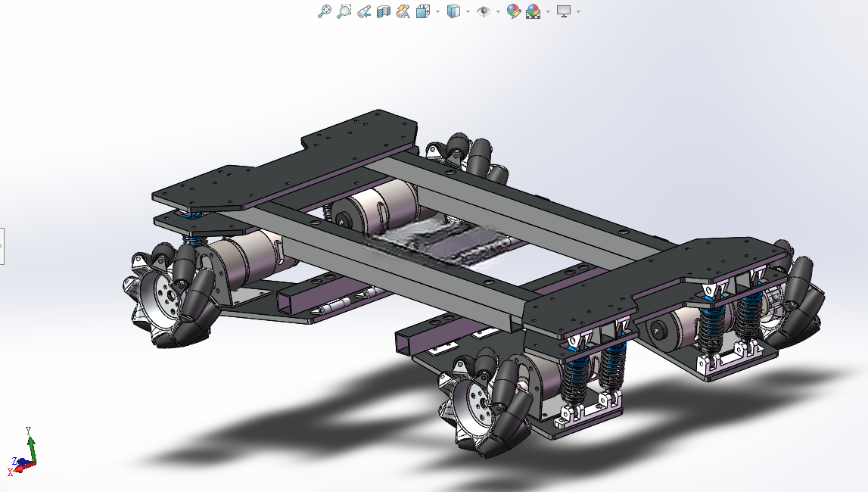Viewport: 868px width, 492px height.
Task: Select the Zoom to Area tool
Action: [x=344, y=11]
